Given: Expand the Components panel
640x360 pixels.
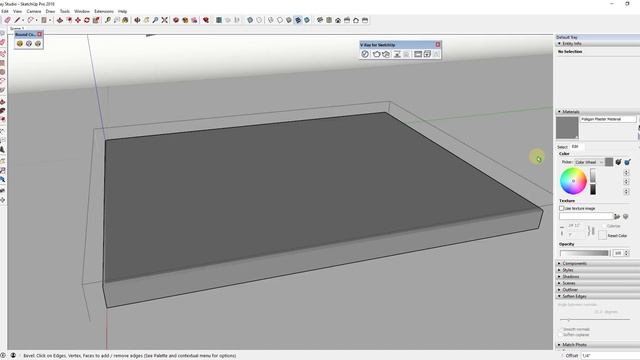Looking at the screenshot, I should tap(560, 263).
